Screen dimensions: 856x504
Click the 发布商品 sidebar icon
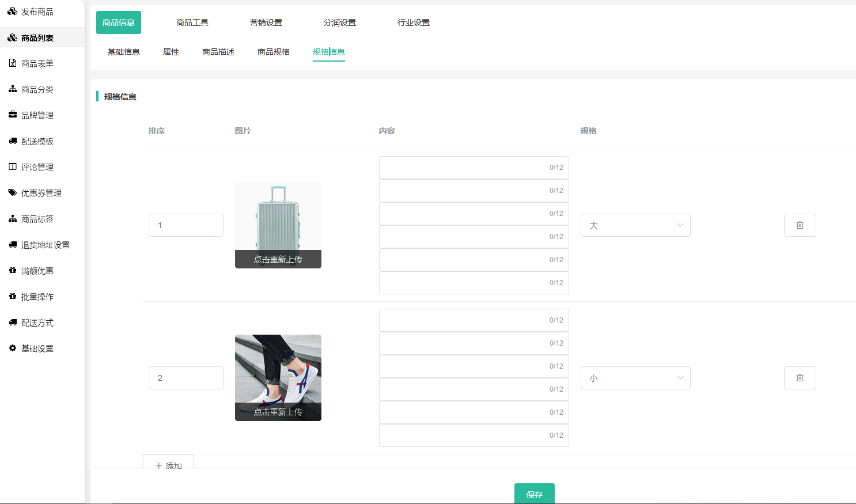click(12, 12)
